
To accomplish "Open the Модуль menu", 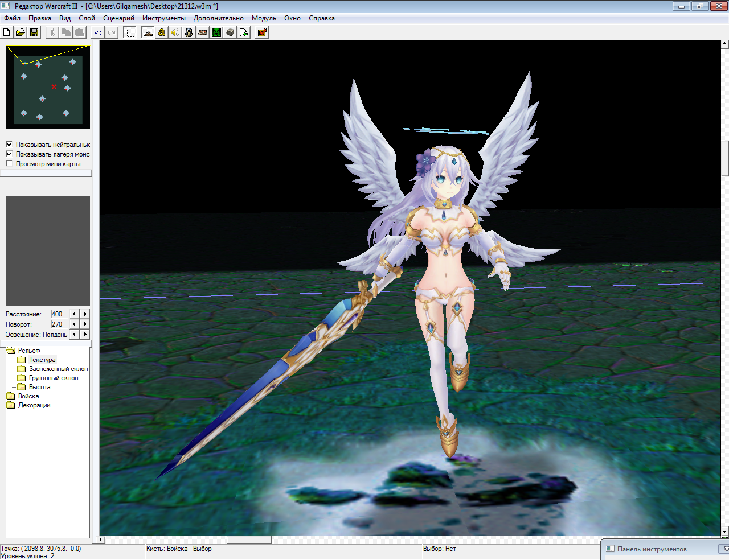I will pos(264,18).
